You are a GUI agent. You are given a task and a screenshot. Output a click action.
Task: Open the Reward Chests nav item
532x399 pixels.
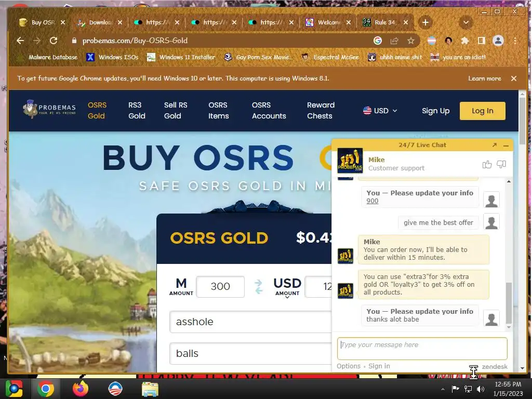(320, 111)
